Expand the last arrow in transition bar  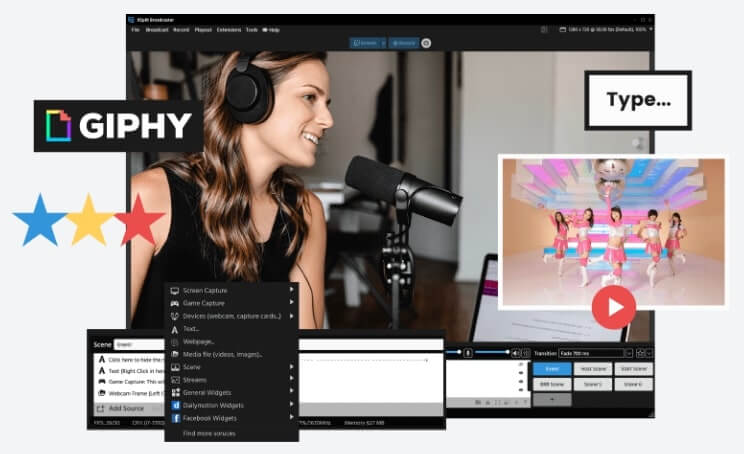649,353
